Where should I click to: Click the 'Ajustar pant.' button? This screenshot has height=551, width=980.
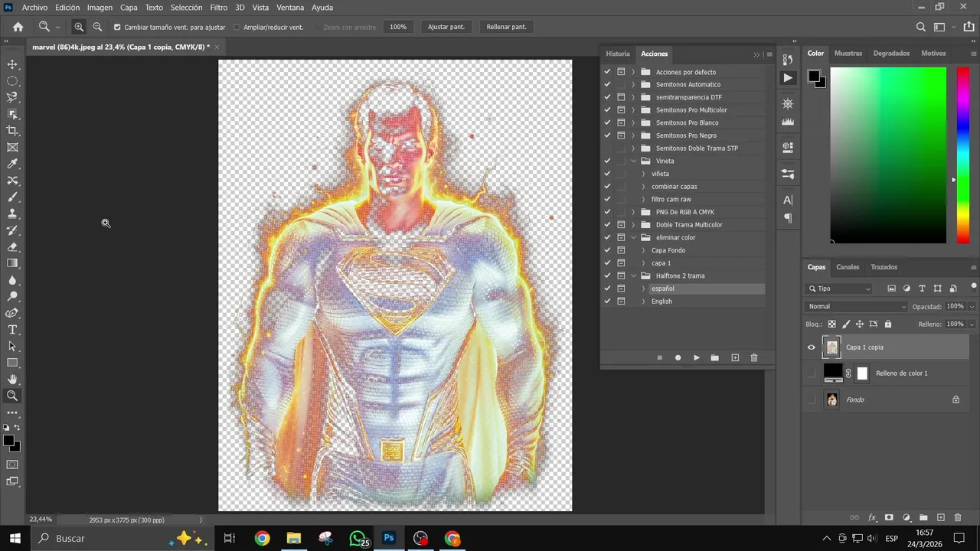tap(446, 27)
